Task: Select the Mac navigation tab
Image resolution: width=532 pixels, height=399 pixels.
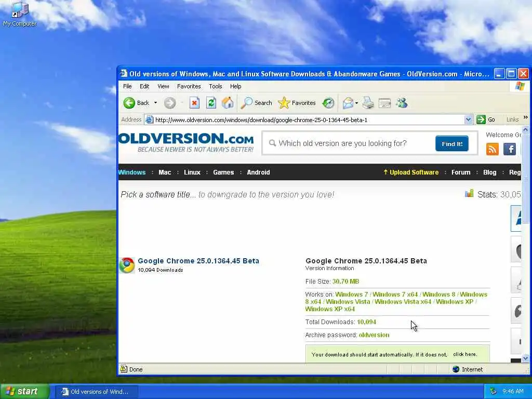Action: [165, 172]
